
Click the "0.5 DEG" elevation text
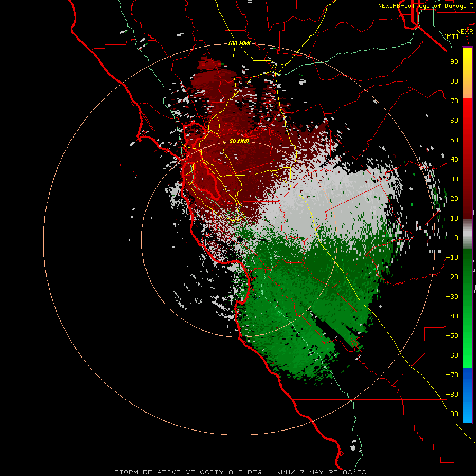tap(245, 472)
